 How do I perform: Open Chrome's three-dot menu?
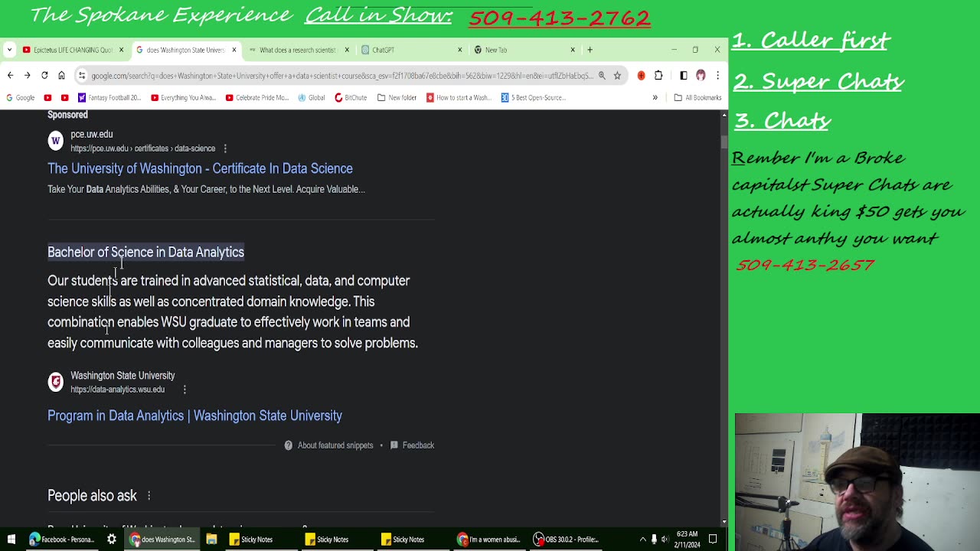coord(717,75)
